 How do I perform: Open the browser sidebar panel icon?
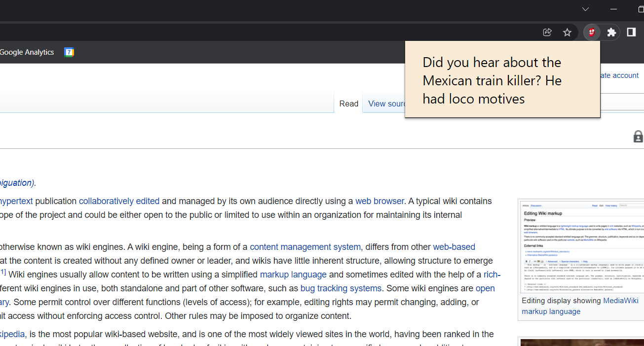(631, 32)
